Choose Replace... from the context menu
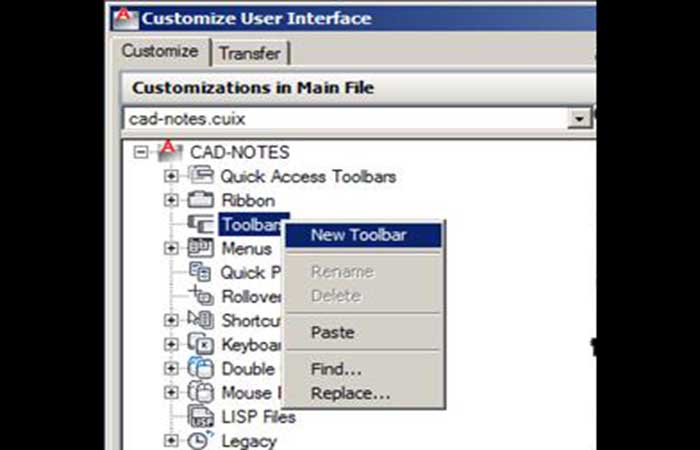The width and height of the screenshot is (700, 450). pos(350,393)
